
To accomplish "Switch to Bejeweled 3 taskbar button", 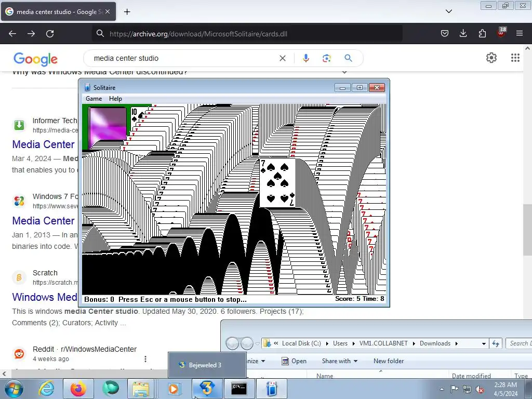I will (207, 389).
